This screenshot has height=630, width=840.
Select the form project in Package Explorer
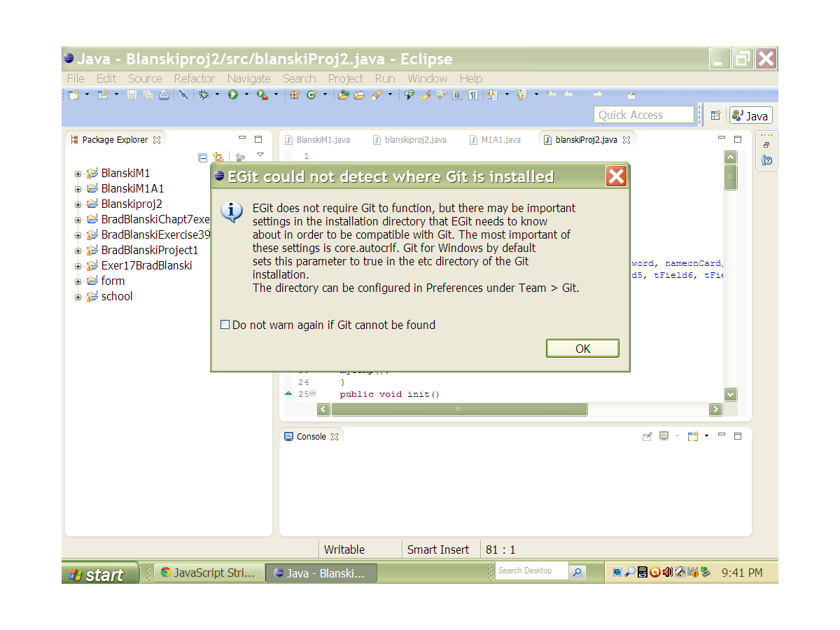pyautogui.click(x=113, y=281)
